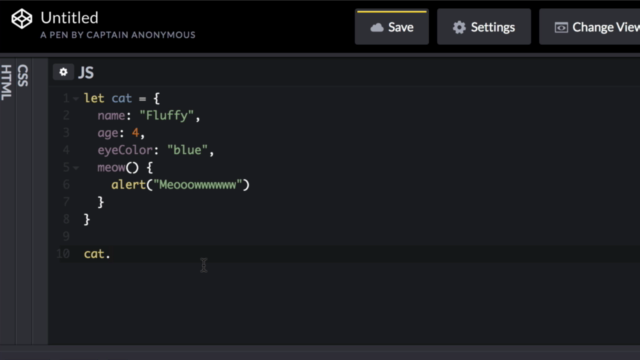Click the alert function call
The width and height of the screenshot is (640, 360).
(x=129, y=184)
